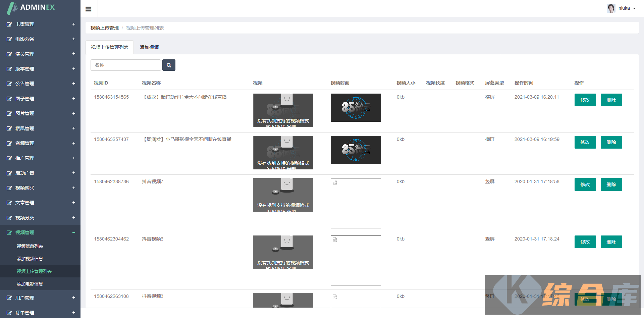
Task: Expand 文章管理 with its plus sign
Action: (x=74, y=203)
